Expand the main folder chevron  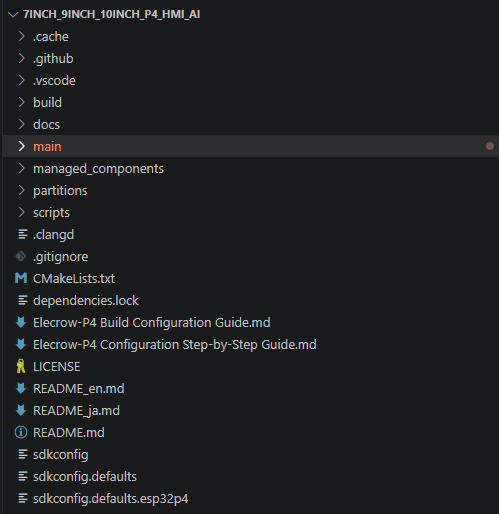[22, 146]
